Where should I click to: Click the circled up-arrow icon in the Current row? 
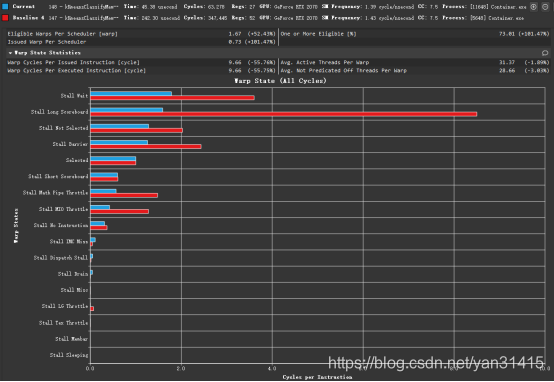coord(534,7)
